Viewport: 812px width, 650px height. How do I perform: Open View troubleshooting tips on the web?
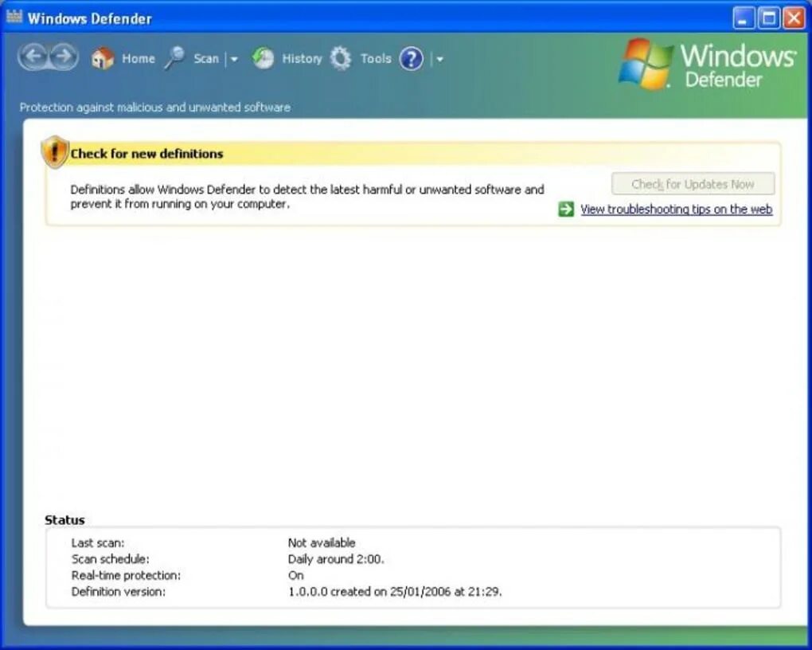click(x=677, y=209)
